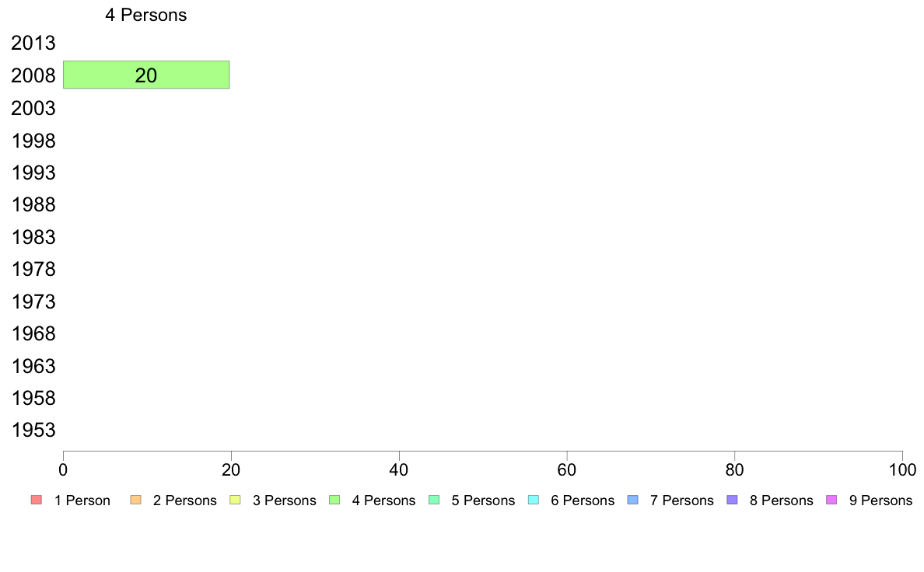Viewport: 924px width, 572px height.
Task: Click the cyan 6 Persons legend swatch
Action: coord(533,500)
